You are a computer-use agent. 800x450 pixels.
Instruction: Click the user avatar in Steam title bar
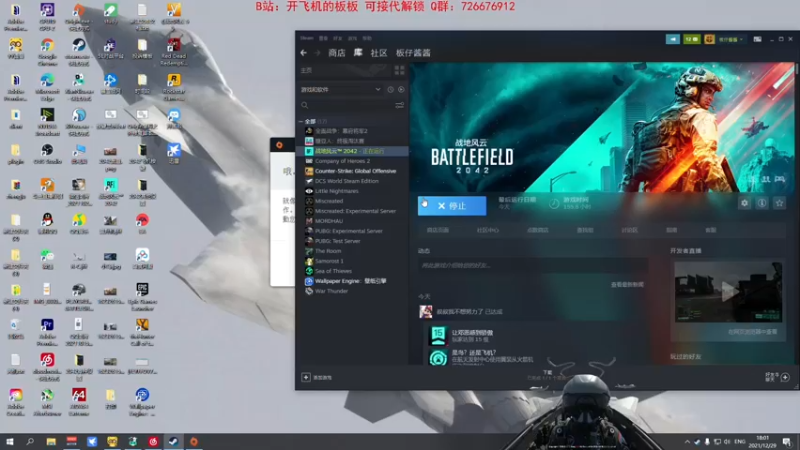[709, 39]
